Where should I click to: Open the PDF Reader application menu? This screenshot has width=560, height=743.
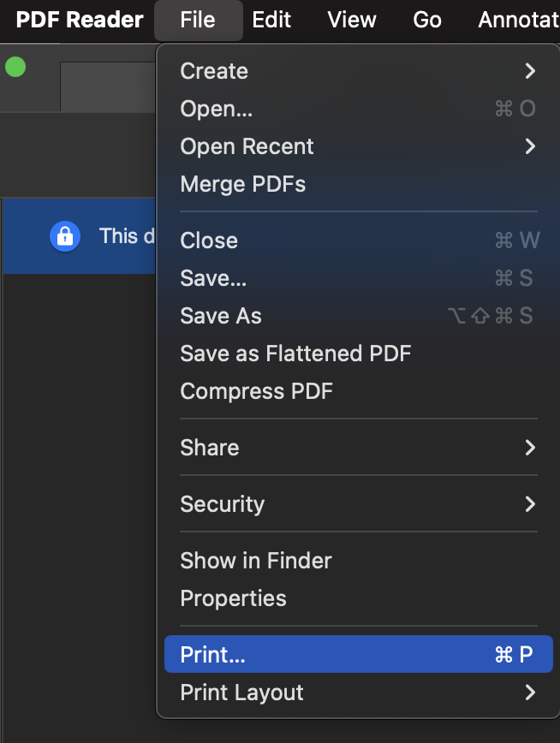click(80, 21)
